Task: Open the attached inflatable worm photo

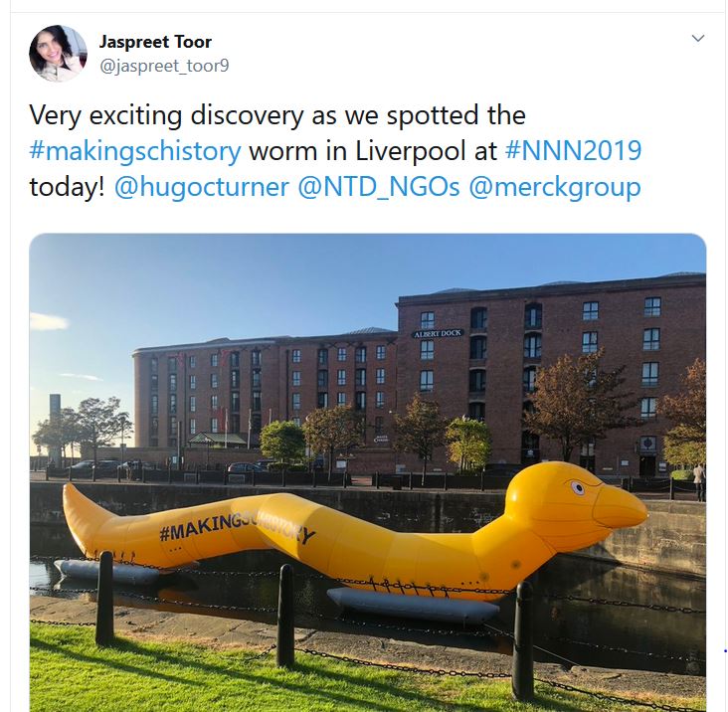Action: click(368, 472)
